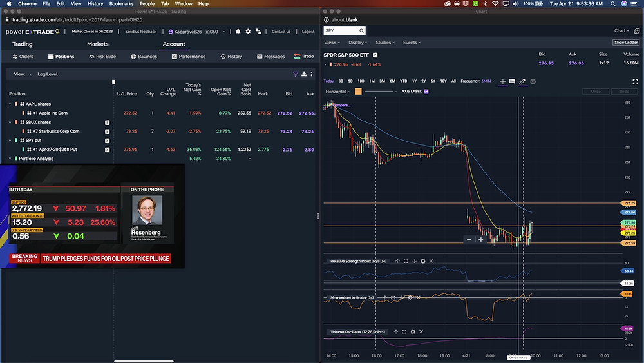The height and width of the screenshot is (363, 644).
Task: Collapse the Portfolio Analysis row
Action: point(10,158)
